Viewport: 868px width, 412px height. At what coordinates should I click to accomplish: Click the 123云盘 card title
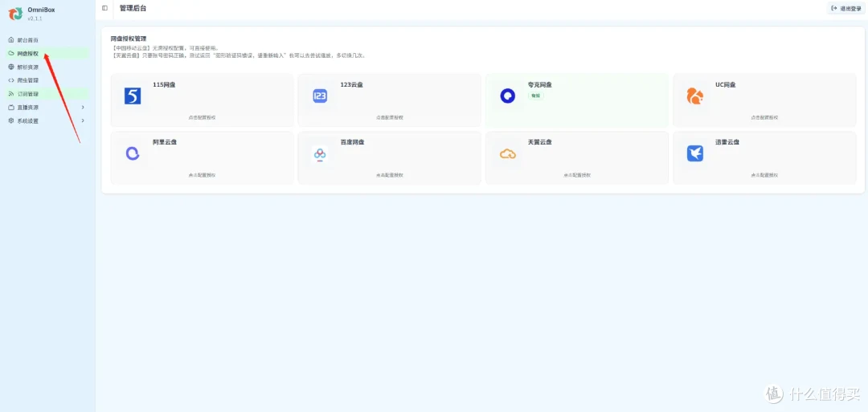click(351, 84)
